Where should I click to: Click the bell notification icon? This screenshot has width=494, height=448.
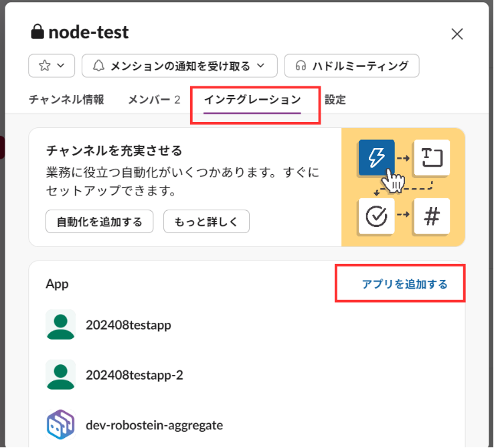[x=98, y=66]
